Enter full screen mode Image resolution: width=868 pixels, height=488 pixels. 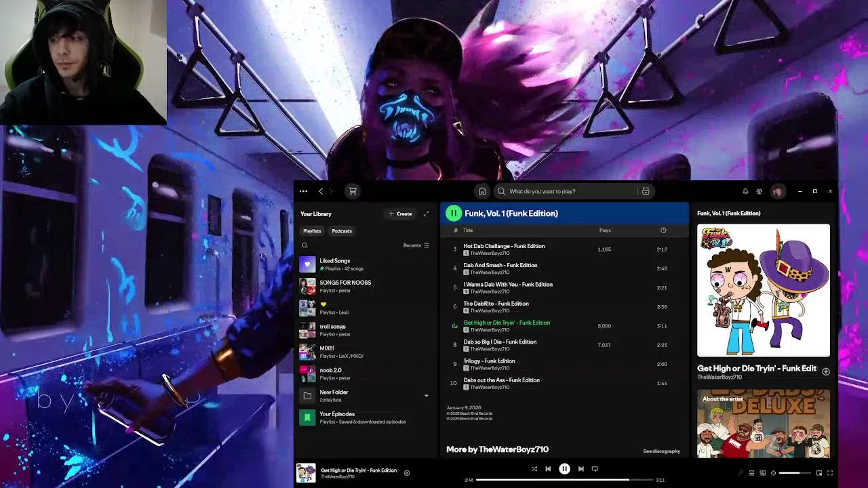[830, 473]
